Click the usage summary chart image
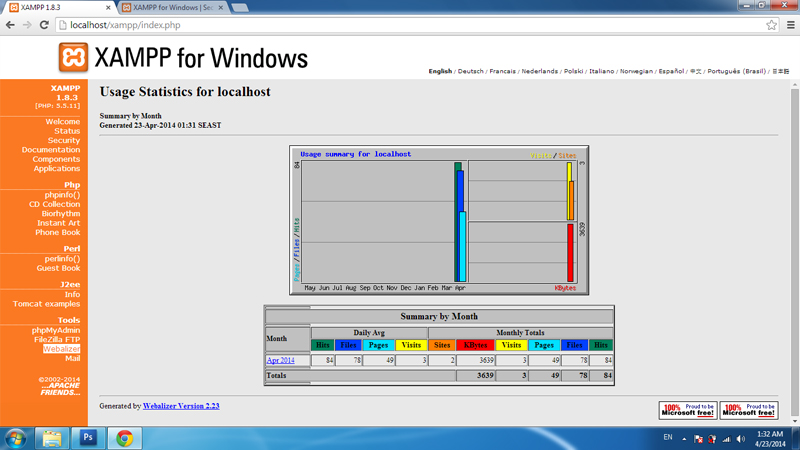 coord(439,220)
